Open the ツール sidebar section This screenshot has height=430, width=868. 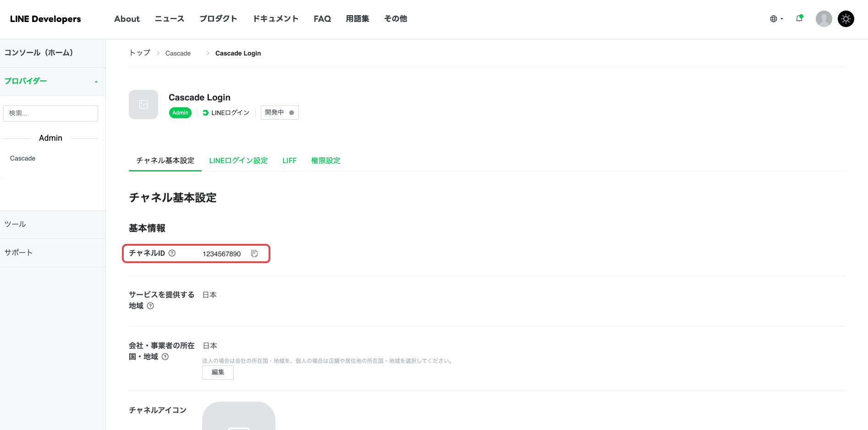(53, 225)
